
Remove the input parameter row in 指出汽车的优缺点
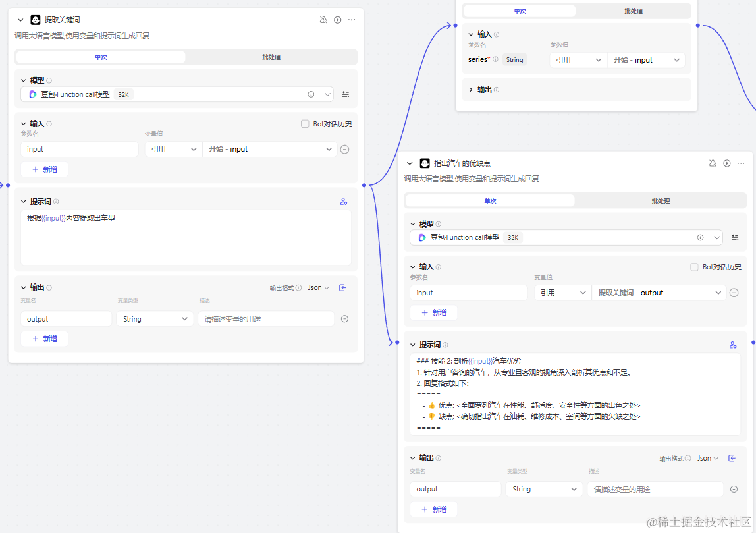point(734,293)
